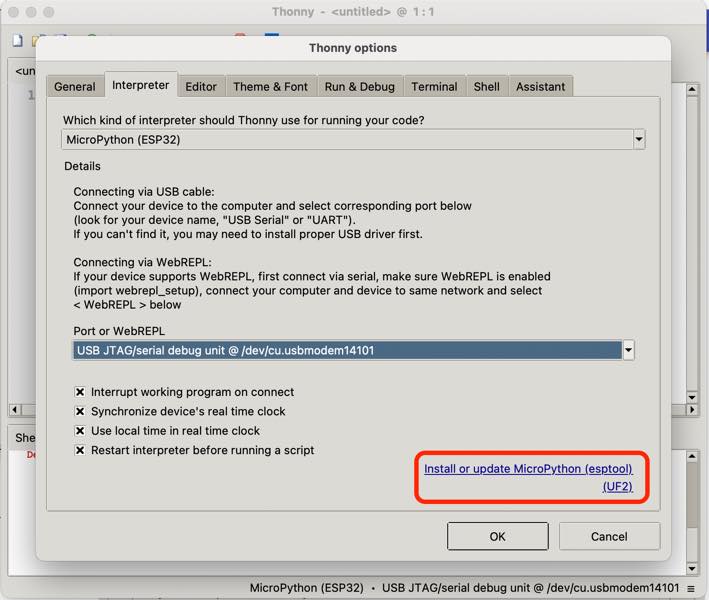This screenshot has width=709, height=600.
Task: Click Install or update MicroPython (esptool) link
Action: coord(528,469)
